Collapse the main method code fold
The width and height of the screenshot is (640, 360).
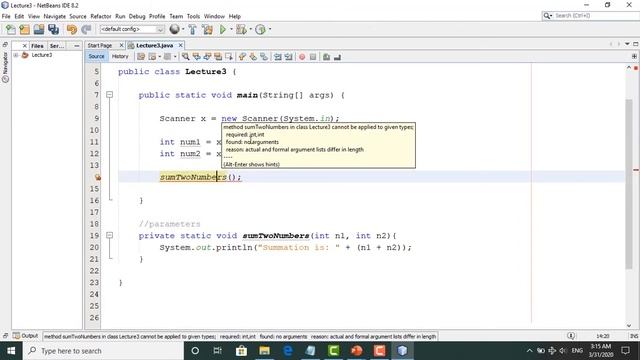[x=109, y=95]
